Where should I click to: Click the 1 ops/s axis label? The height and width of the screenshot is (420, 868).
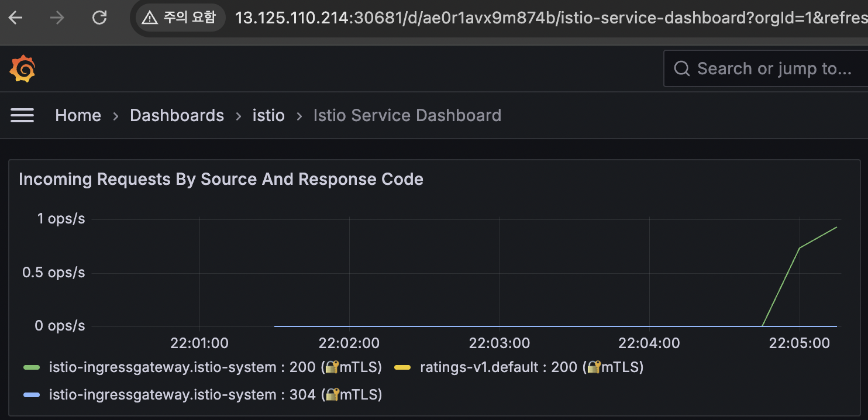coord(61,219)
